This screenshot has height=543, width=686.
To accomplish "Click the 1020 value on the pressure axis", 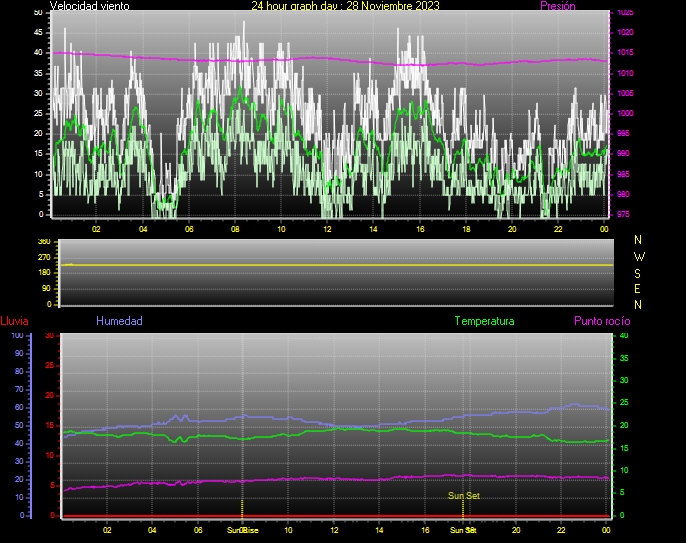I will 625,32.
